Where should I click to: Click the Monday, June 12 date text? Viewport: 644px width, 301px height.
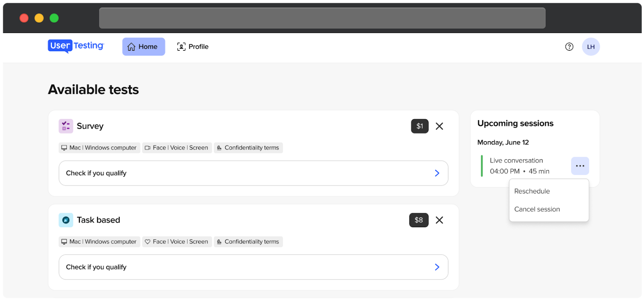point(503,143)
